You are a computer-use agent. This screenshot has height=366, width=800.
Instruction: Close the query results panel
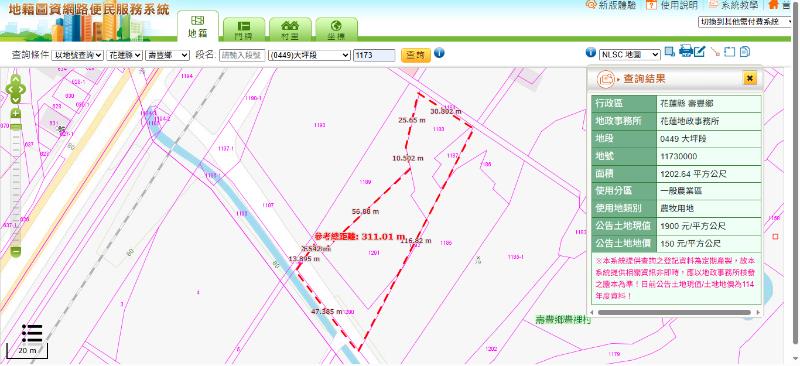[749, 78]
